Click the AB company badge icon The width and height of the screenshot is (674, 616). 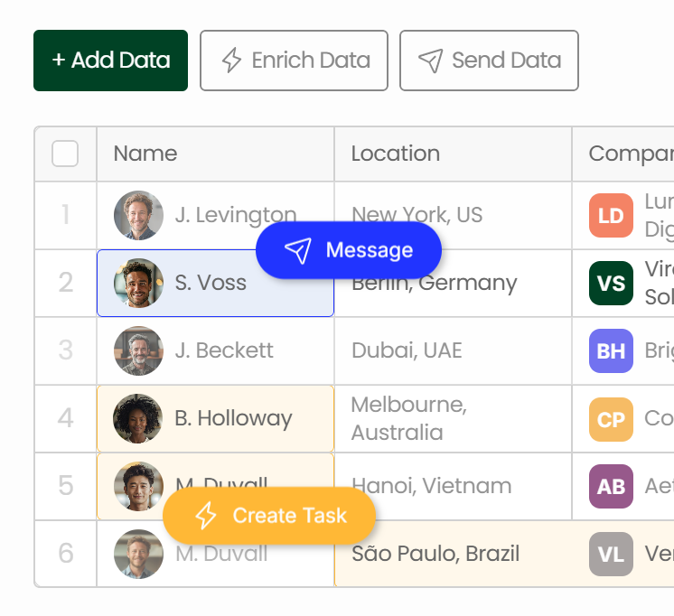point(611,486)
